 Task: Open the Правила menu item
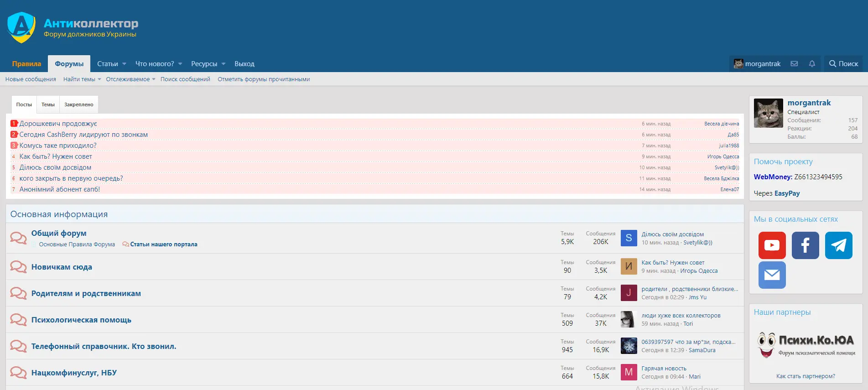tap(26, 64)
